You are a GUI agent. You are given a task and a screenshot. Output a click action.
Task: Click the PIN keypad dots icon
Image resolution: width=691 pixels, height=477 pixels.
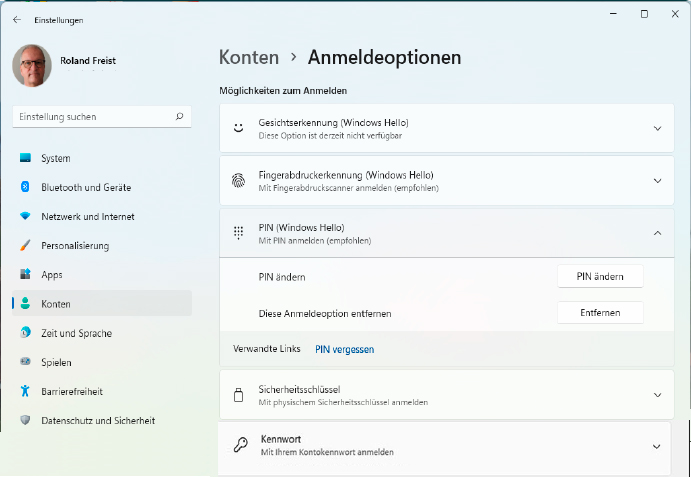(x=238, y=233)
